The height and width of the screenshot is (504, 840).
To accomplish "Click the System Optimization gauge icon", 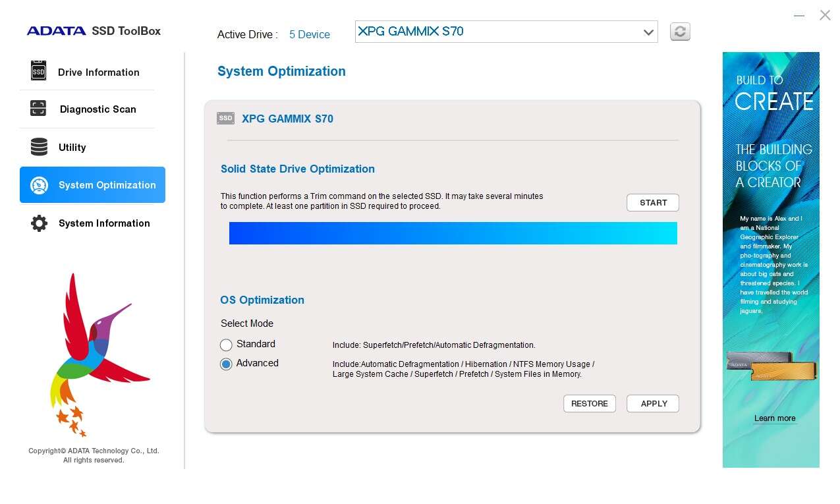I will pos(39,185).
